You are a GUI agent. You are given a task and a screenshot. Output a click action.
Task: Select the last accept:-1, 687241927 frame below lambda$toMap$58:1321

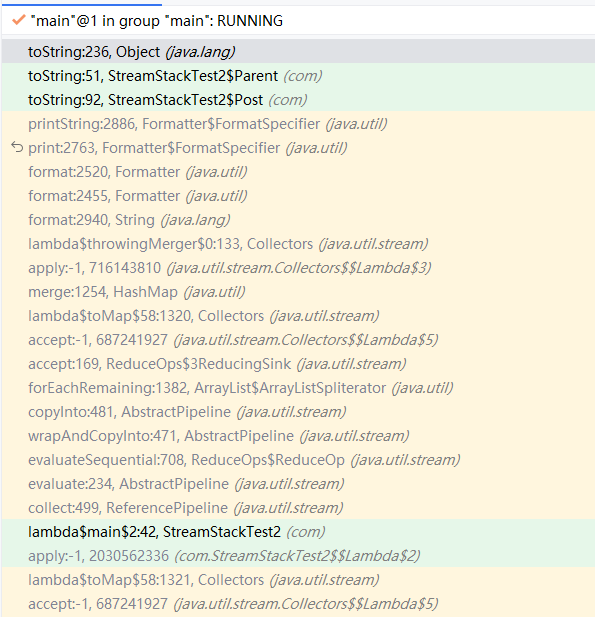[x=298, y=604]
